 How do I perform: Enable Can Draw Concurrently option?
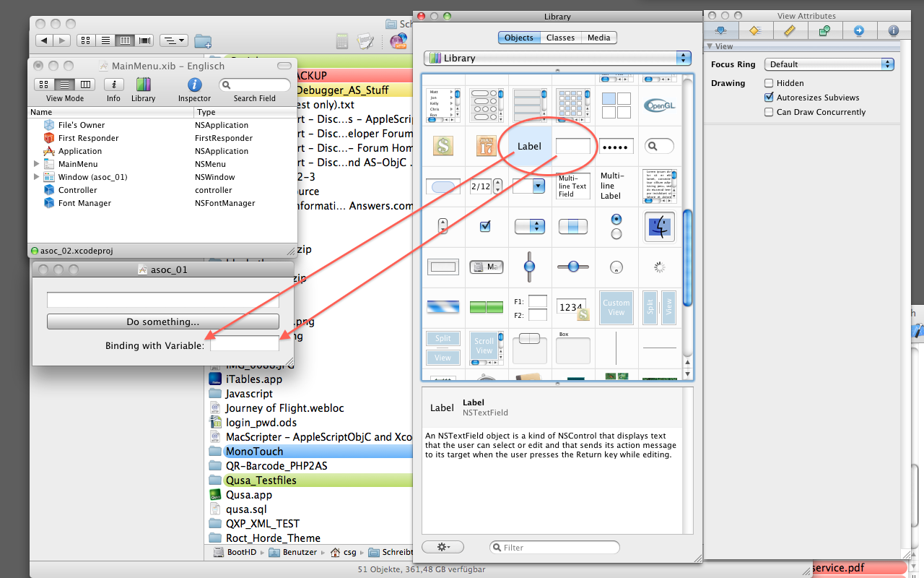tap(769, 112)
